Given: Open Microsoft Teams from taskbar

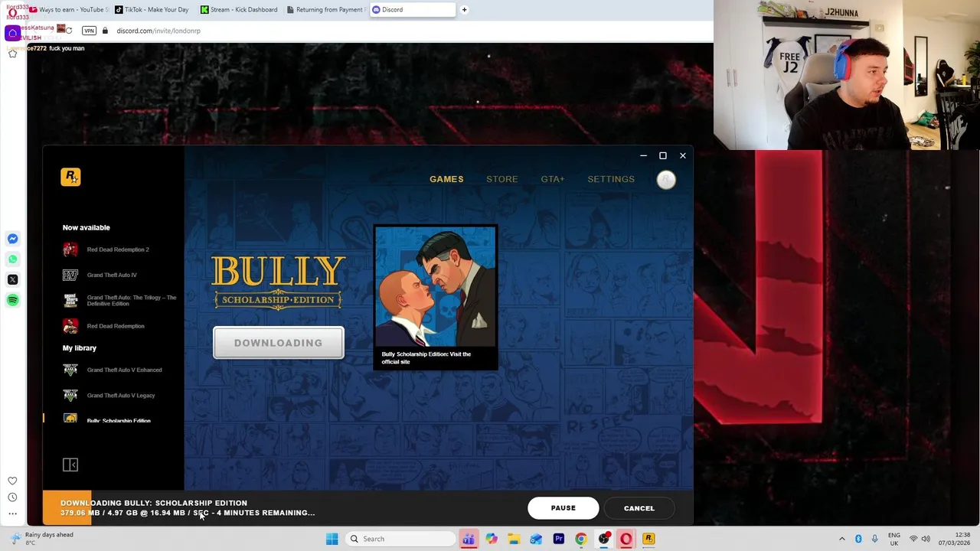Looking at the screenshot, I should [469, 539].
